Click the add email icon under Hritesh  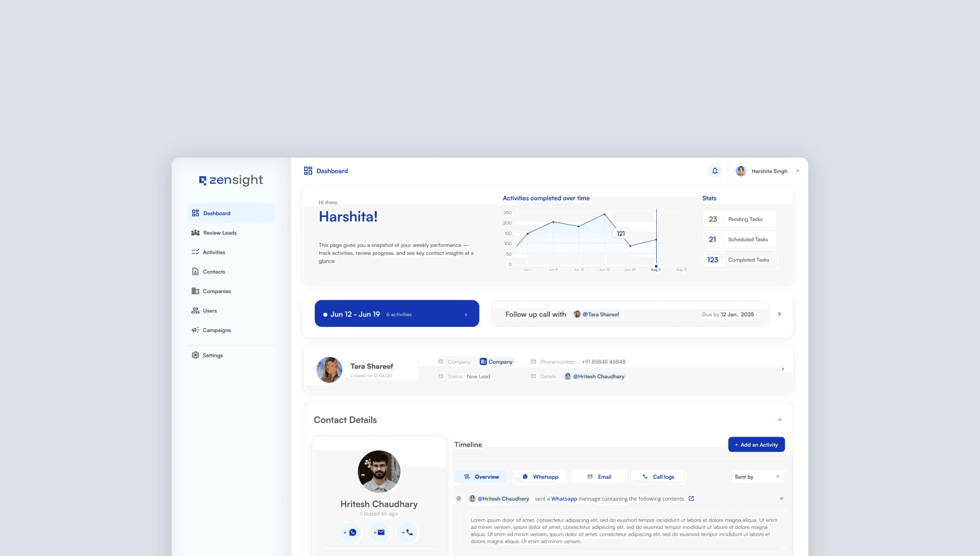pos(379,532)
